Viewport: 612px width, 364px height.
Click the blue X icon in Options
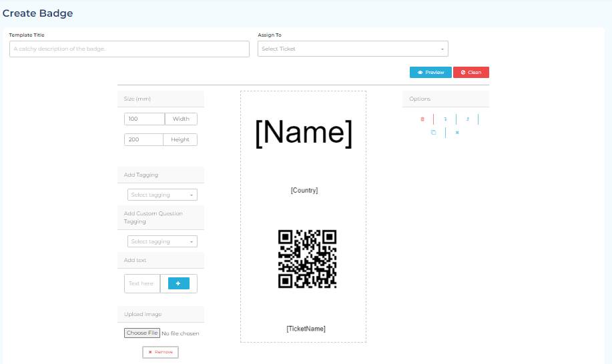[x=457, y=133]
